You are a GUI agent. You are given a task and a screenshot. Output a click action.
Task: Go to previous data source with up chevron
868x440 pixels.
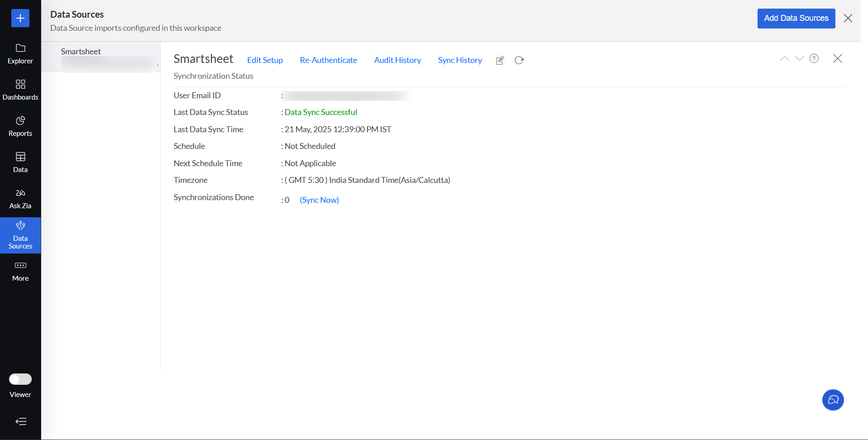[x=784, y=58]
